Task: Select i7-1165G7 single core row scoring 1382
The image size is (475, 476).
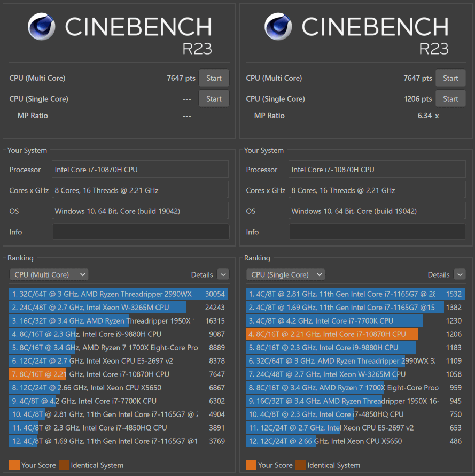Action: [x=355, y=307]
